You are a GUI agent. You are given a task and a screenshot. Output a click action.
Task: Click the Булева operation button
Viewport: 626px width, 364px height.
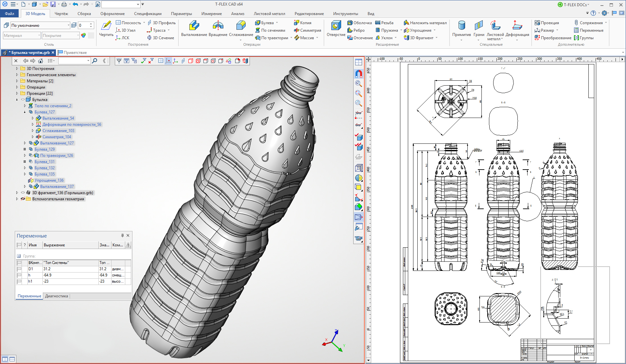pyautogui.click(x=265, y=23)
